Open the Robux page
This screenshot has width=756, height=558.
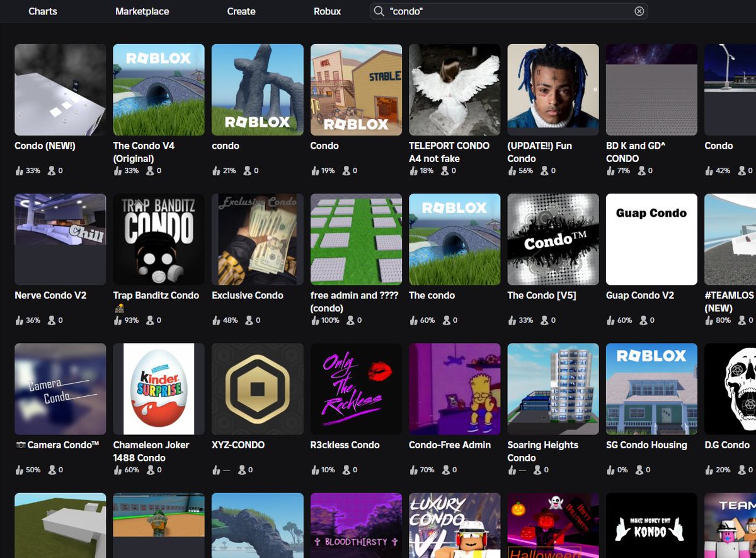click(x=328, y=11)
